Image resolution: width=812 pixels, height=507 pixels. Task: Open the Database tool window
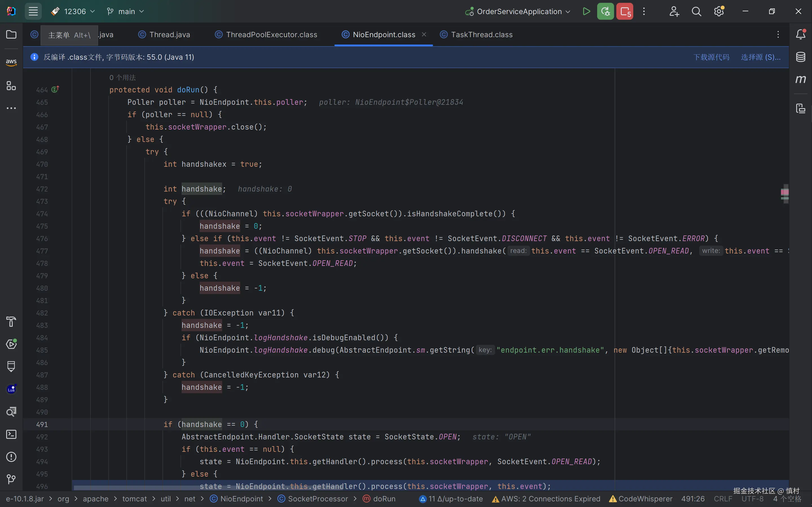point(801,57)
